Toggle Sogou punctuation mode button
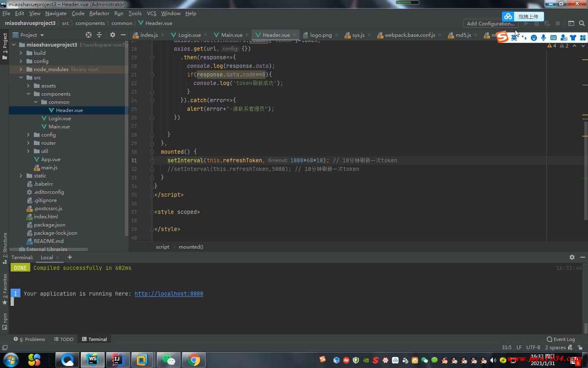Viewport: 588px width, 368px height. pos(524,38)
